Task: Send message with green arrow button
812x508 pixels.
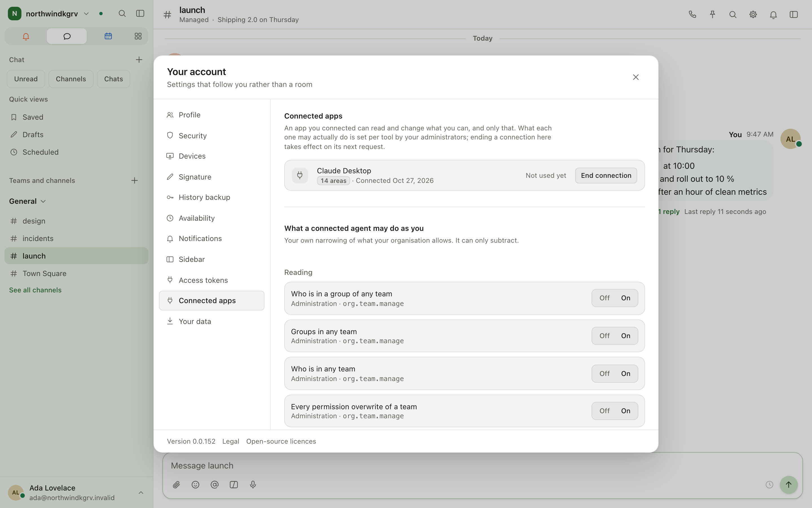Action: (789, 485)
